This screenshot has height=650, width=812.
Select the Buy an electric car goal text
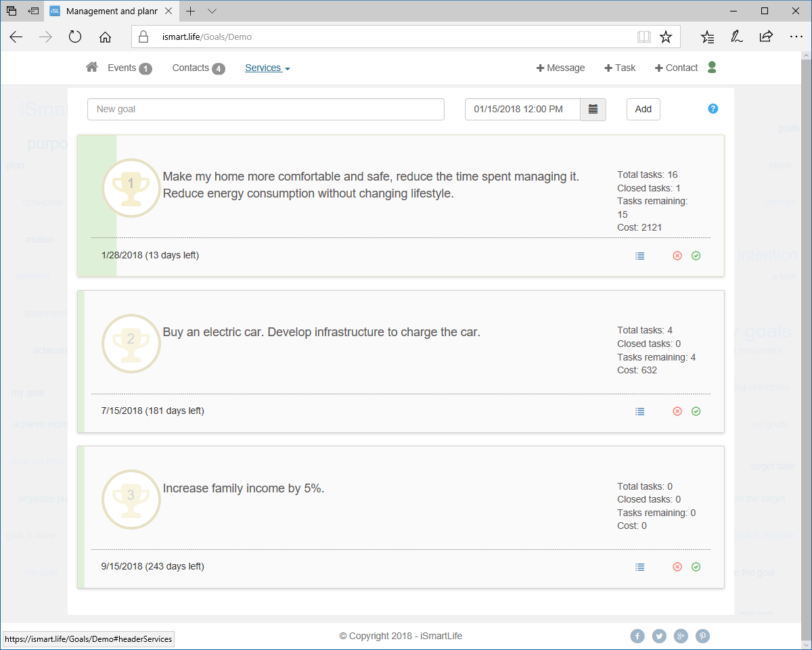pos(321,332)
